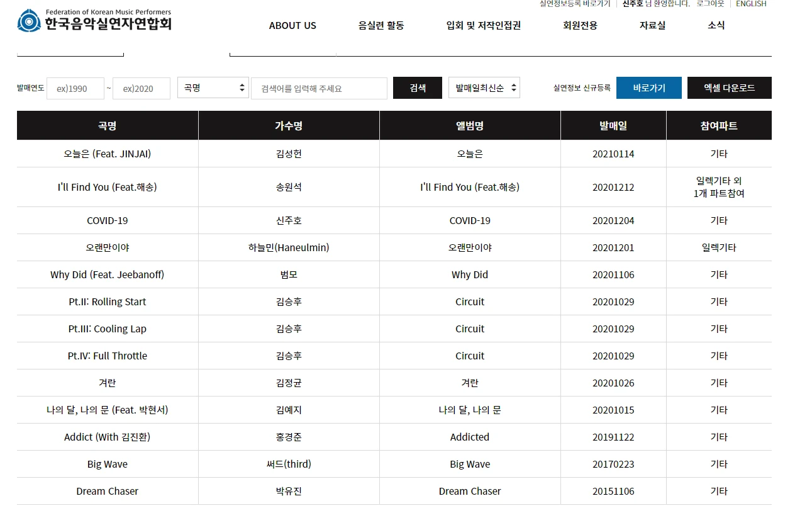This screenshot has width=812, height=518.
Task: Follow the 실연정보등록 바로가기 top link
Action: [575, 4]
